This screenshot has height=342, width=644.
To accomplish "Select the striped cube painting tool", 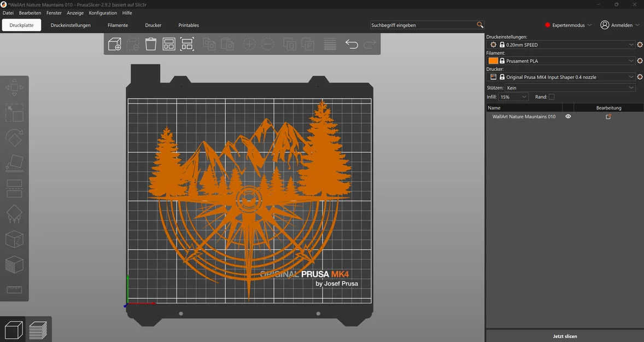I will click(x=14, y=265).
